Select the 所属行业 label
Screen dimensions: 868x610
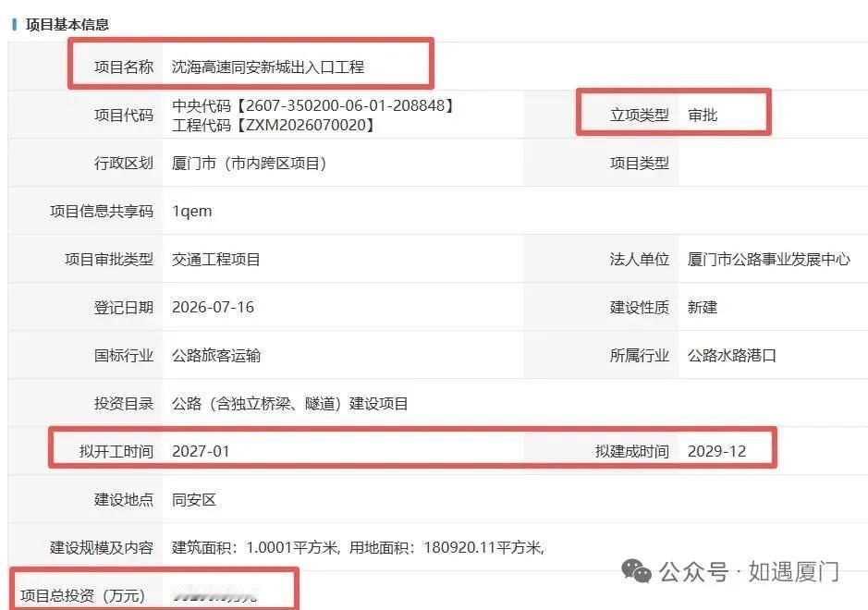click(x=640, y=356)
